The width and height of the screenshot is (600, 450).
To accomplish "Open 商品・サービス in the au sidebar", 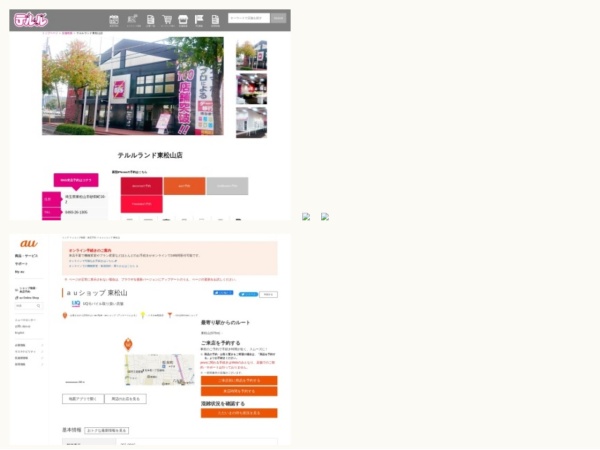I will (x=26, y=256).
